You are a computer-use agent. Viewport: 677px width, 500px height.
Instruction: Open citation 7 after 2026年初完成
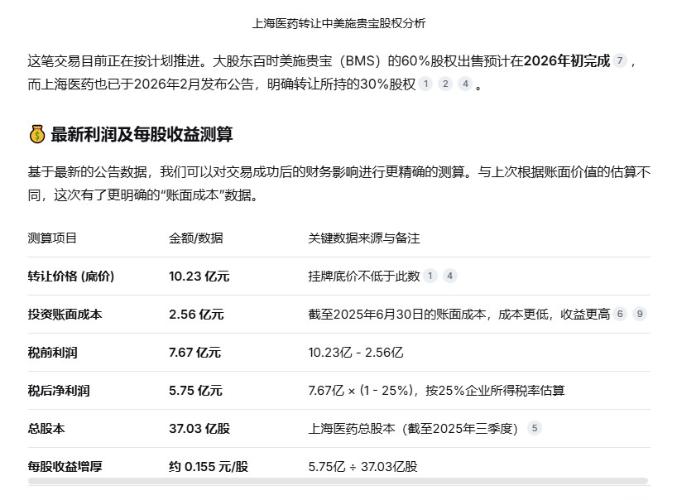tap(620, 60)
